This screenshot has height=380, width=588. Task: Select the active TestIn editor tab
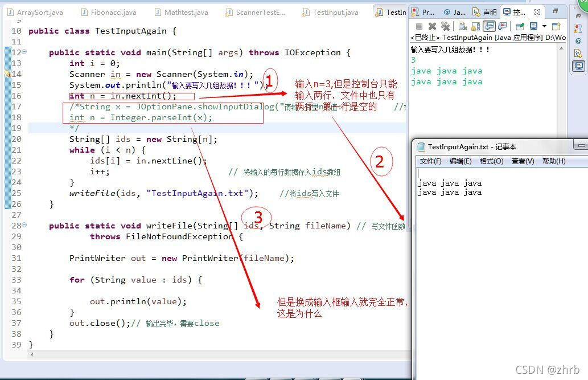390,13
